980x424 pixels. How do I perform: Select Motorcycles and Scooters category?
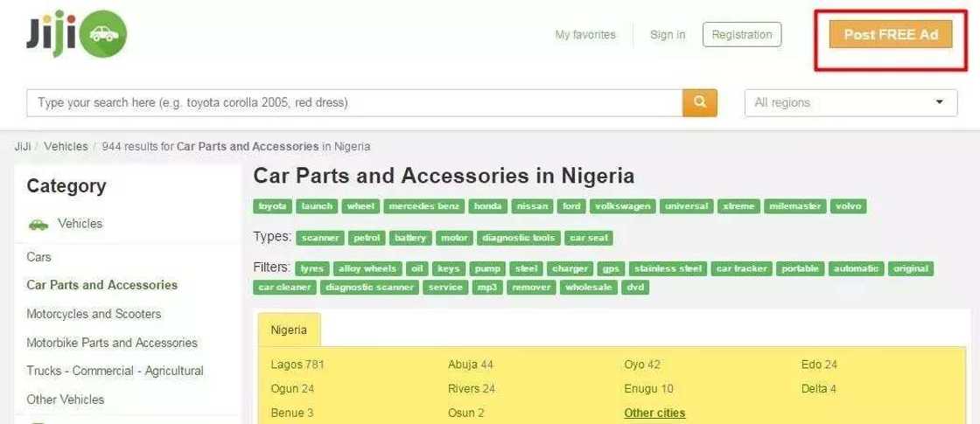click(x=94, y=314)
